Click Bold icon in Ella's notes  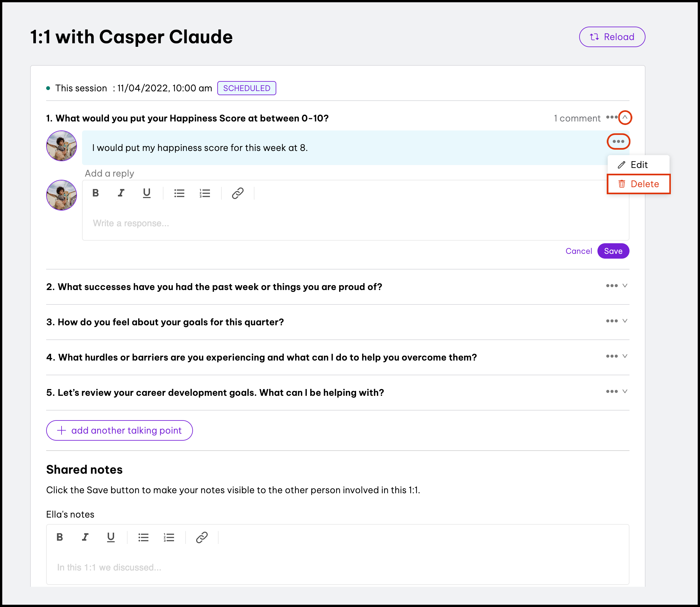[60, 537]
